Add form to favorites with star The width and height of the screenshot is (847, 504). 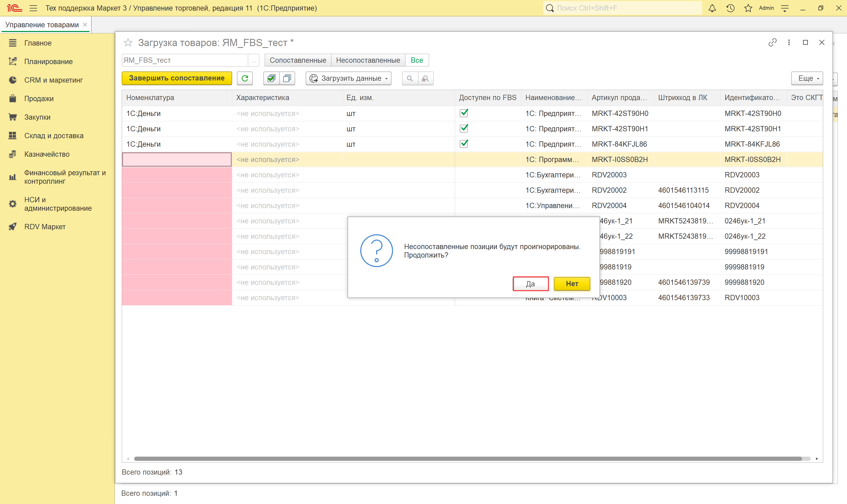click(x=128, y=42)
